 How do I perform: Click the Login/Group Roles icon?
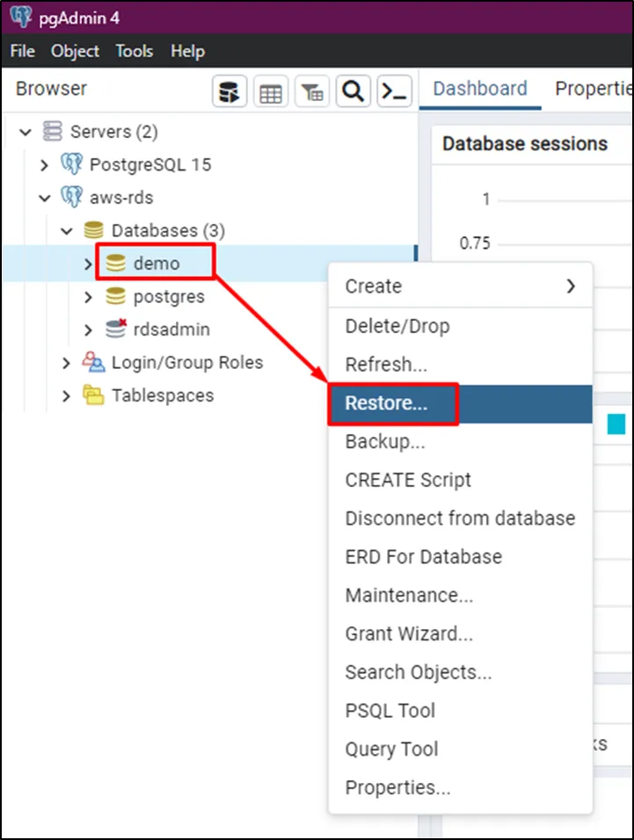coord(93,362)
